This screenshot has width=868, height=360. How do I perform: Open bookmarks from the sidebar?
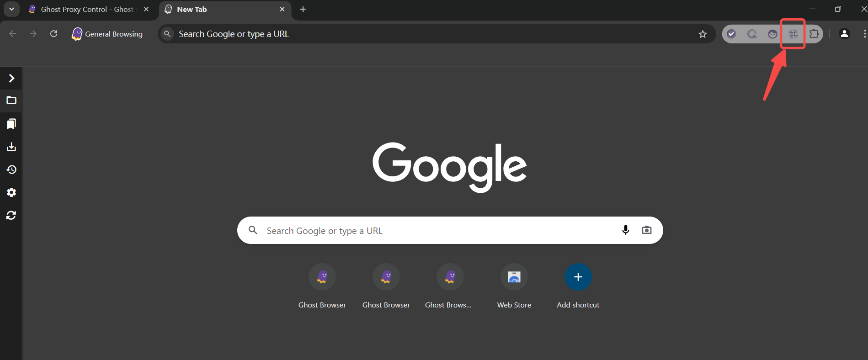(x=11, y=124)
